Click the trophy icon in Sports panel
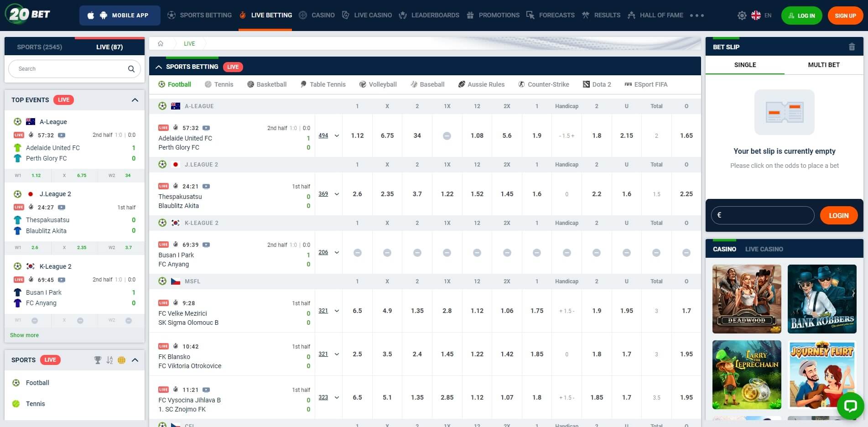Screen dimensions: 868x427 (x=98, y=360)
